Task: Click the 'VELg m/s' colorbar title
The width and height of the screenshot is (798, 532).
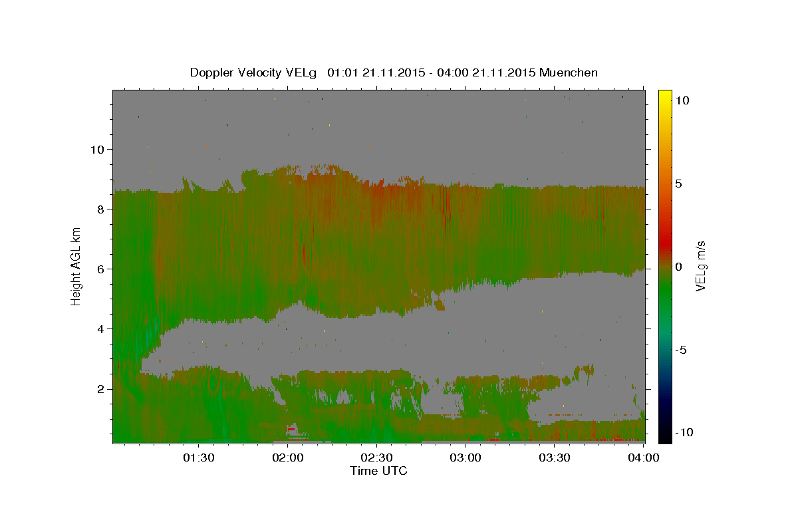Action: click(700, 266)
